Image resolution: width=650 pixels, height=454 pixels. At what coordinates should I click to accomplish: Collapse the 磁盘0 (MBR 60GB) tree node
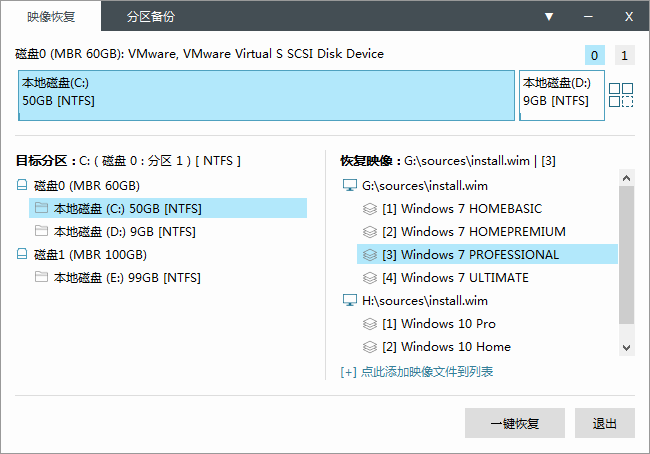pyautogui.click(x=22, y=185)
